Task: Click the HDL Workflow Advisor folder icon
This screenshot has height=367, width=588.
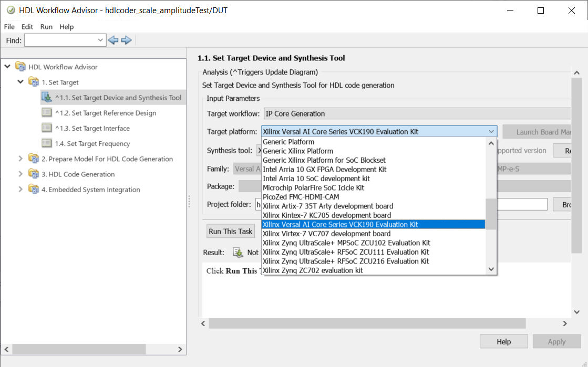Action: 20,67
